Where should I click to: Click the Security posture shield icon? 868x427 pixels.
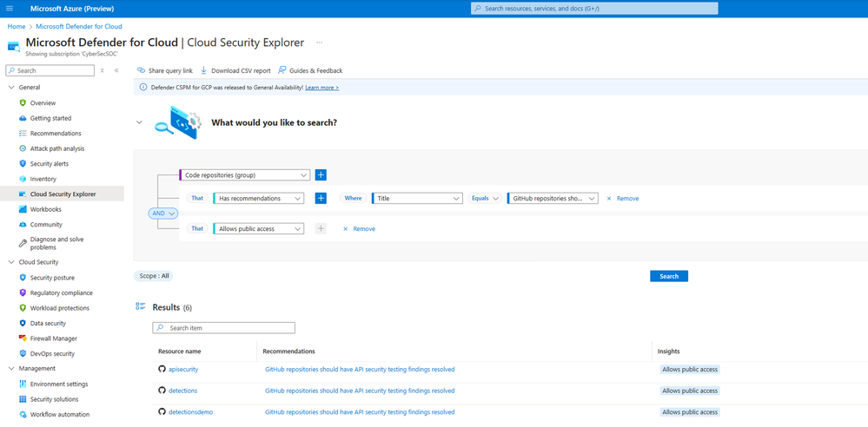(x=23, y=278)
